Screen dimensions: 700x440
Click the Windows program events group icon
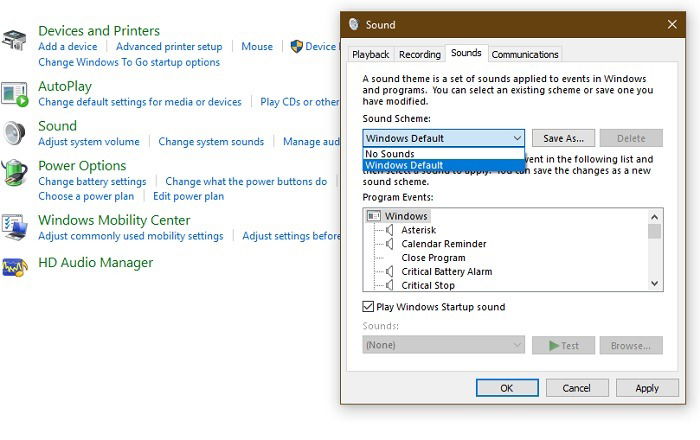(x=373, y=216)
